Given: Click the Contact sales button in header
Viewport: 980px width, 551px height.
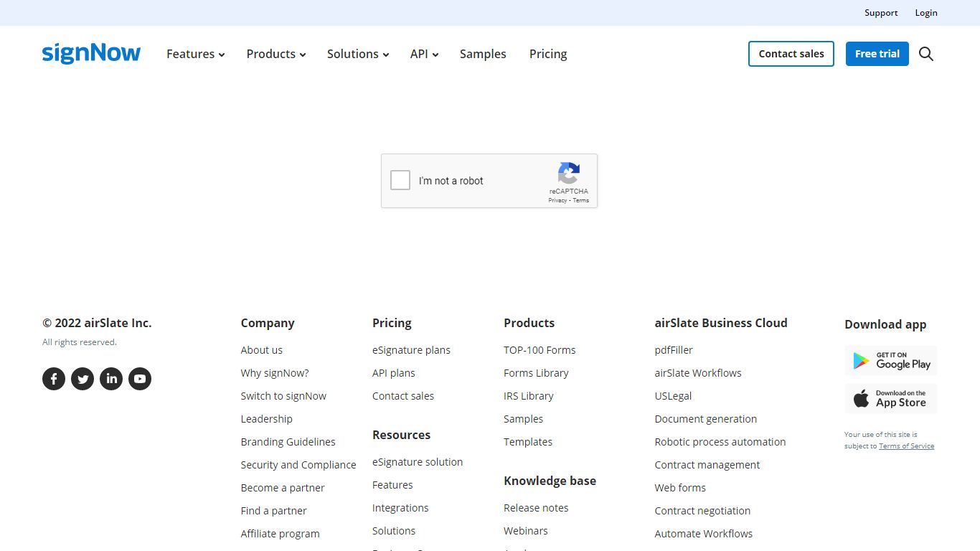Looking at the screenshot, I should pos(791,54).
